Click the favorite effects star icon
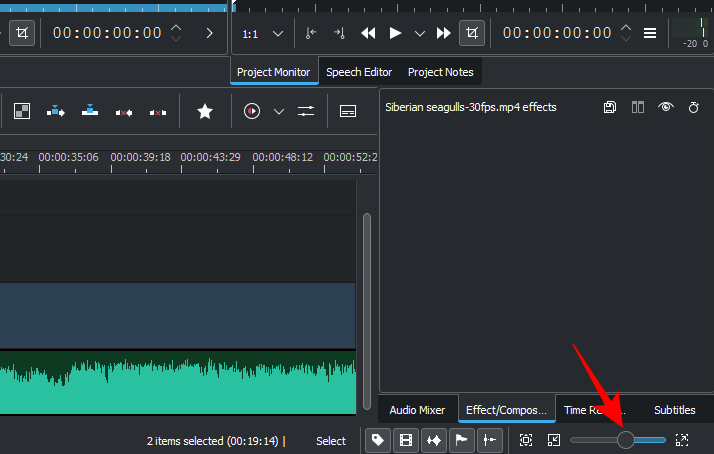Screen dimensions: 714x454 click(x=205, y=111)
